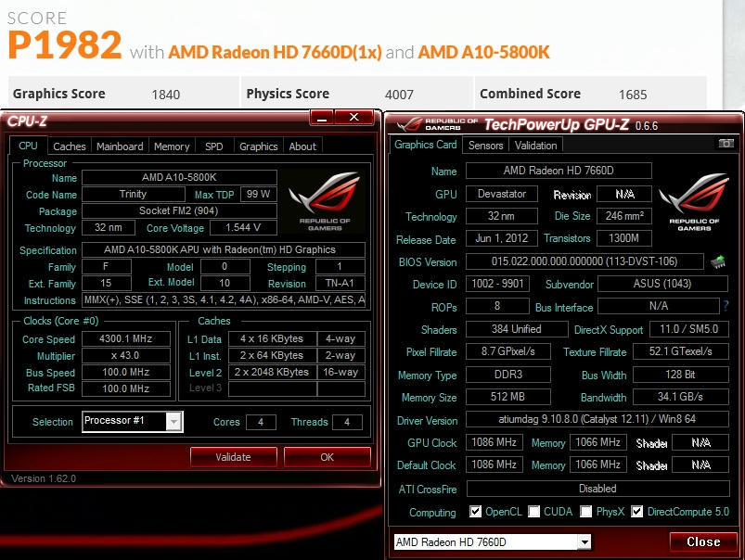Open the Processor #1 selection dropdown
This screenshot has height=560, width=745.
coord(173,421)
